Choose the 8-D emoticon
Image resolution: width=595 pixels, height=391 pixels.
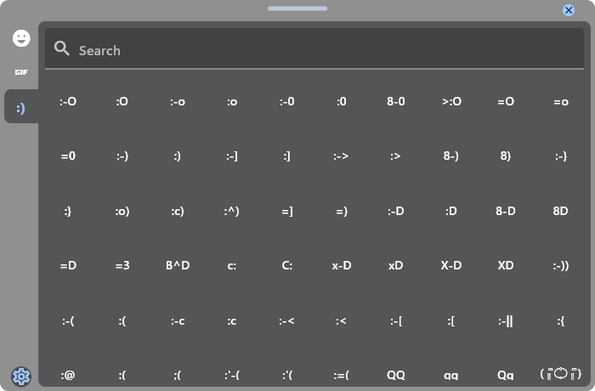(505, 211)
